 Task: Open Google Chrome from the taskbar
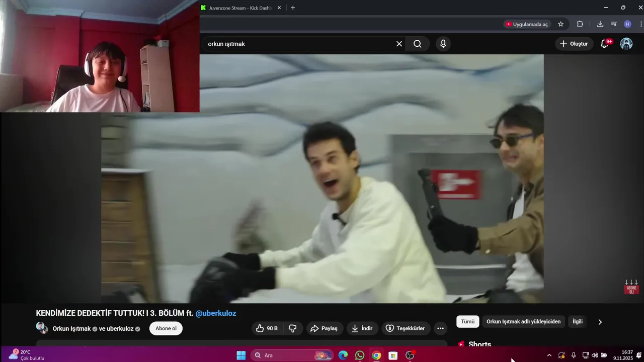point(376,355)
